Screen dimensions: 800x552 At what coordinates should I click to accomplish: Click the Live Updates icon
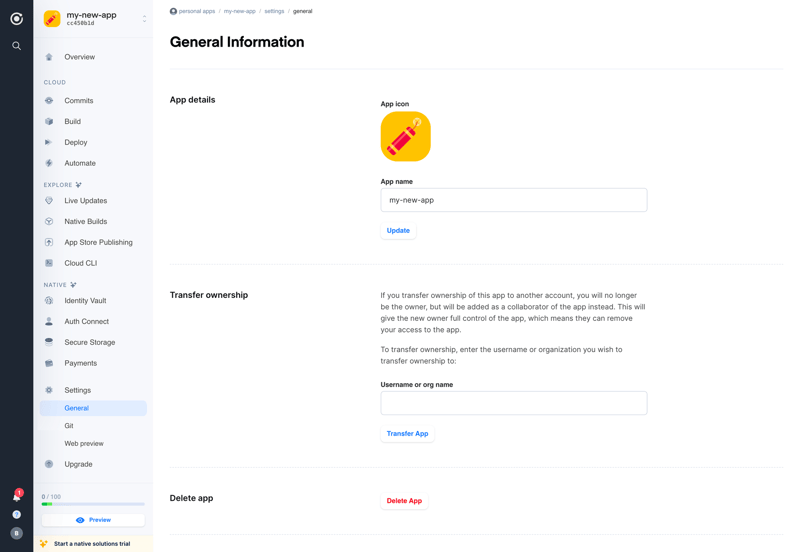point(49,200)
